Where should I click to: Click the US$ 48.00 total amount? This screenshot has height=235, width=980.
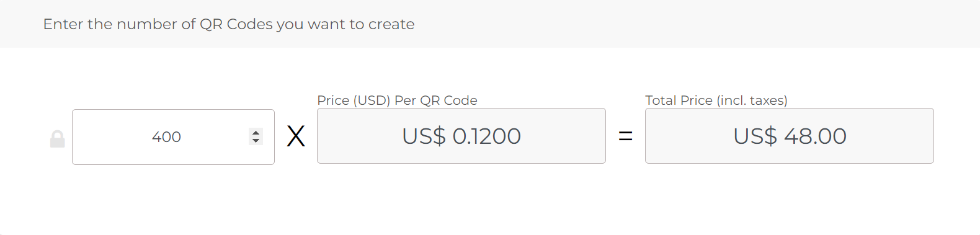(x=790, y=136)
